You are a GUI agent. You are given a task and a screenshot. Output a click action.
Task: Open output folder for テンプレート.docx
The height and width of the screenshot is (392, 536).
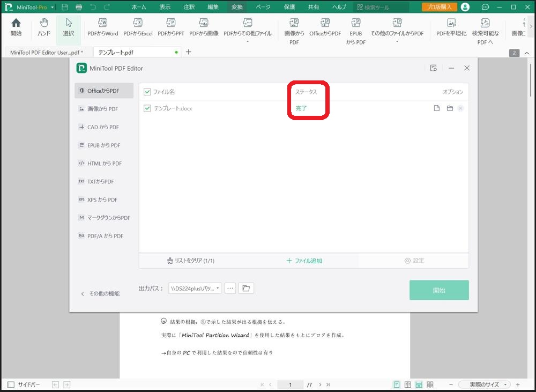[x=450, y=108]
